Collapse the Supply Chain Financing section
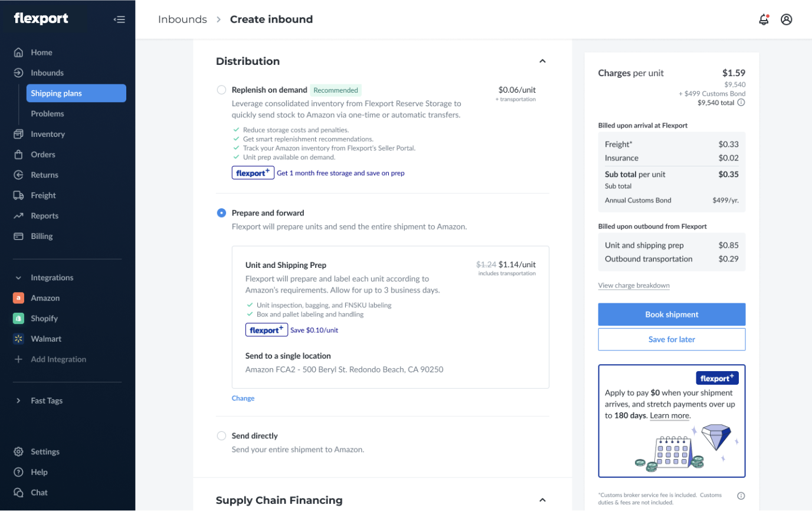 [x=542, y=500]
